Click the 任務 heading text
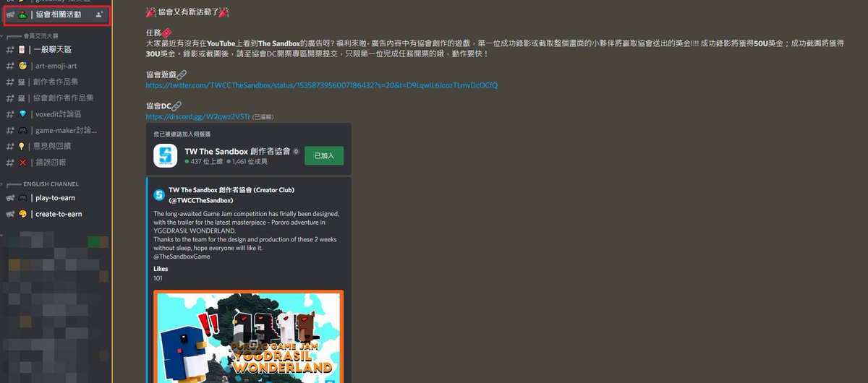Viewport: 868px width, 383px height. pyautogui.click(x=158, y=33)
